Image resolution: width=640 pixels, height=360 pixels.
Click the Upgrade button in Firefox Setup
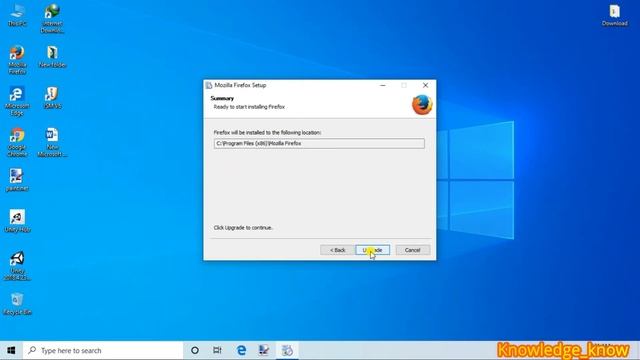coord(372,250)
